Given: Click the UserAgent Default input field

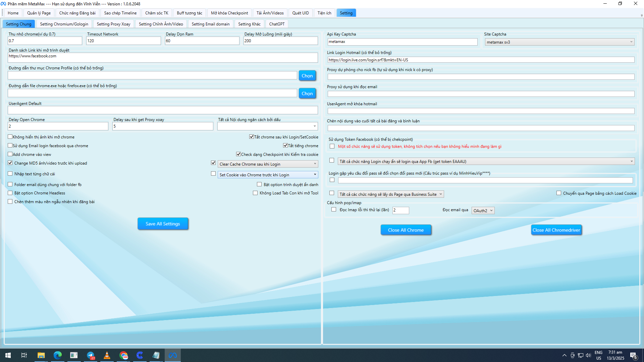Looking at the screenshot, I should 163,110.
